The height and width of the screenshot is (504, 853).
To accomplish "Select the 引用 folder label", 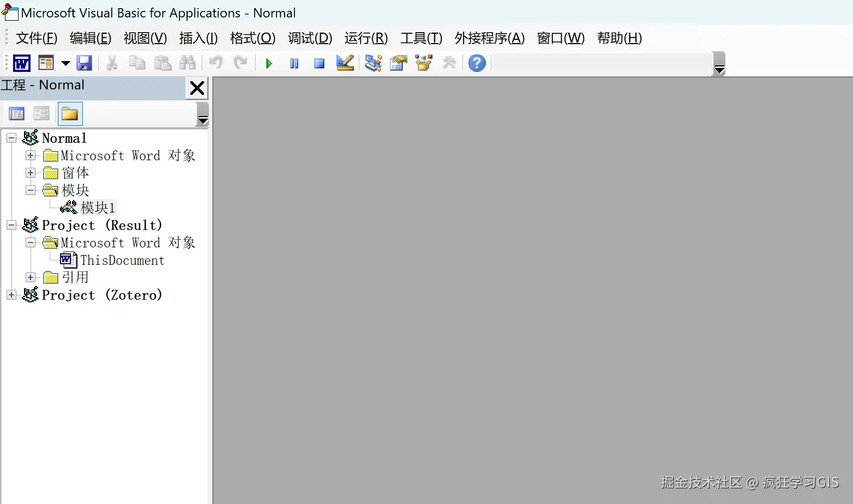I will pyautogui.click(x=75, y=278).
